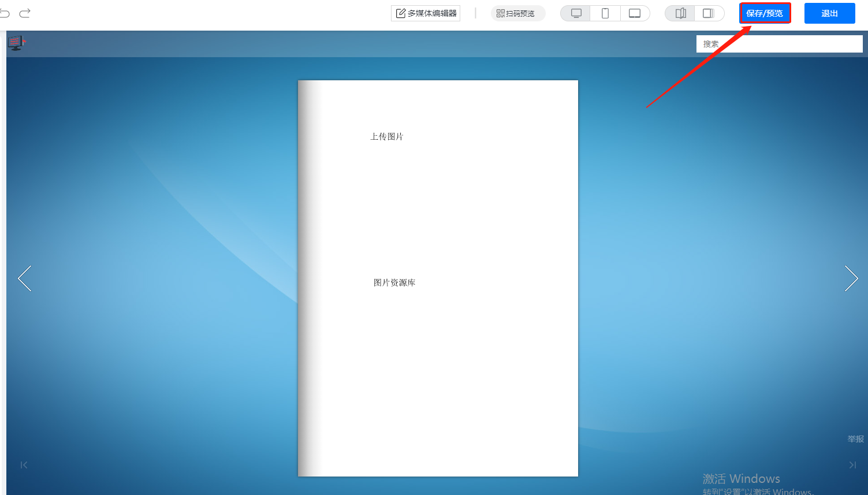The width and height of the screenshot is (868, 495).
Task: Click the 搜索 search field
Action: [779, 44]
